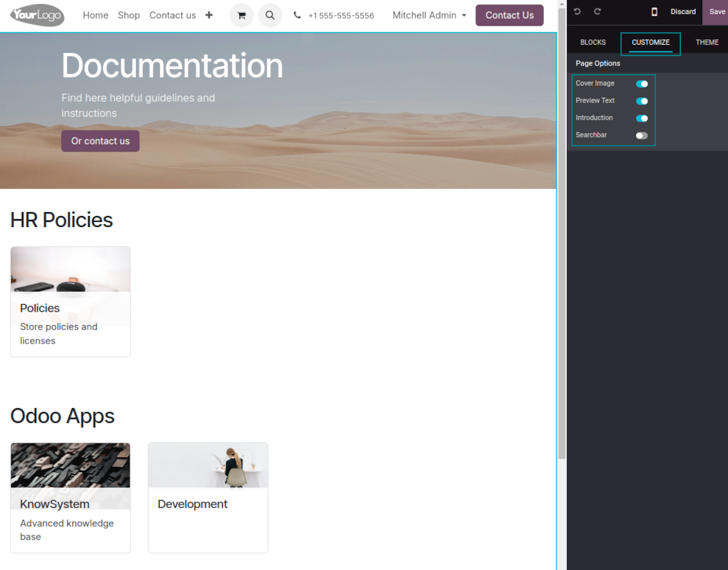This screenshot has height=570, width=728.
Task: Click the redo arrow icon
Action: point(597,12)
